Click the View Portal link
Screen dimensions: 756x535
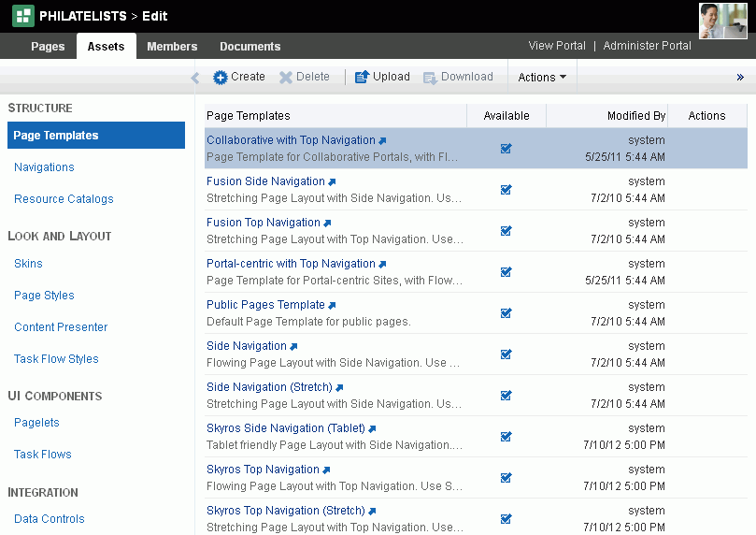tap(557, 46)
